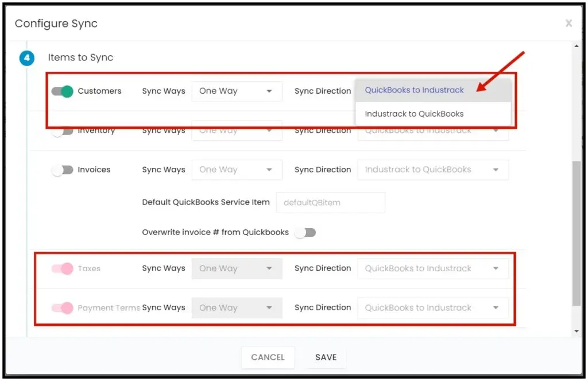Click the Payment Terms label
The height and width of the screenshot is (381, 588).
(x=109, y=308)
